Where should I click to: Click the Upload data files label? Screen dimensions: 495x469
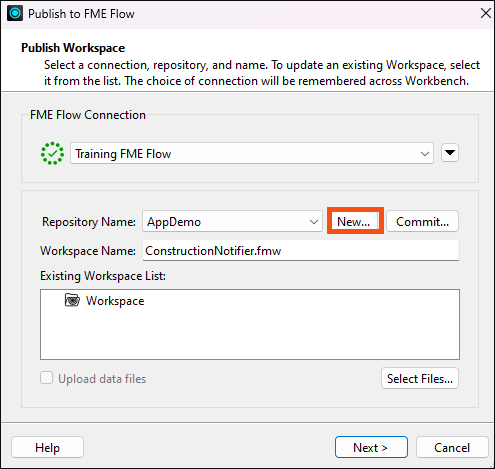click(102, 379)
